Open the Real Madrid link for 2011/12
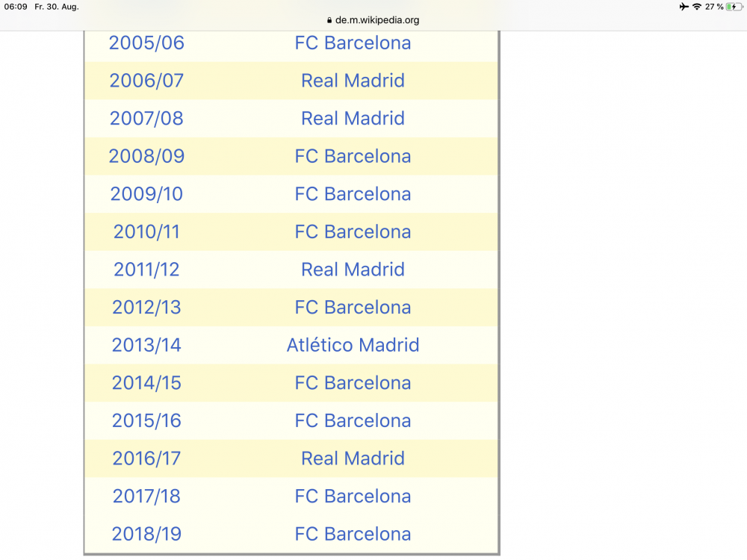This screenshot has height=560, width=747. [x=353, y=270]
